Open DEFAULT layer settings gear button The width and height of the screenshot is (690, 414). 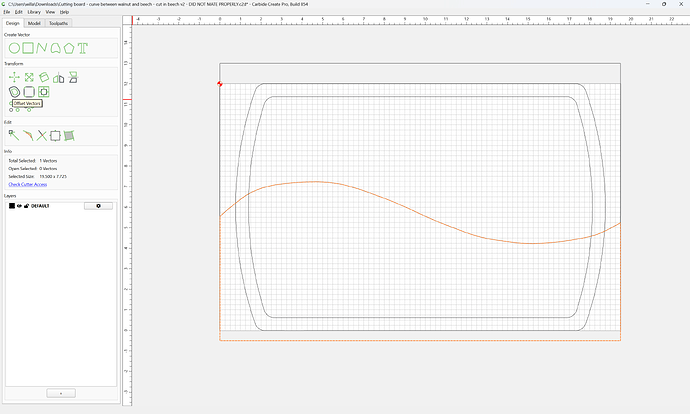(98, 206)
